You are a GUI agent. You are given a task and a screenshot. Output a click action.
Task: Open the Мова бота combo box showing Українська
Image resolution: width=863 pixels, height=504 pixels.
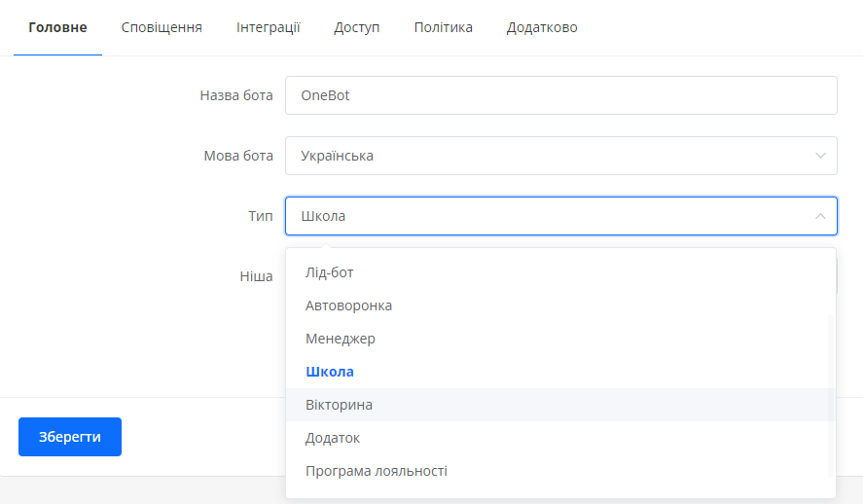tap(560, 156)
